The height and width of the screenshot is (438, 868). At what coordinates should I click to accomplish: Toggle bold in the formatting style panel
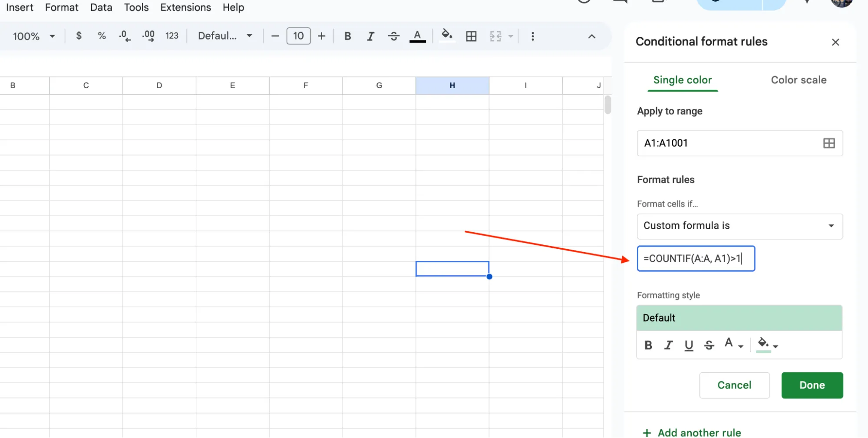[x=648, y=345]
